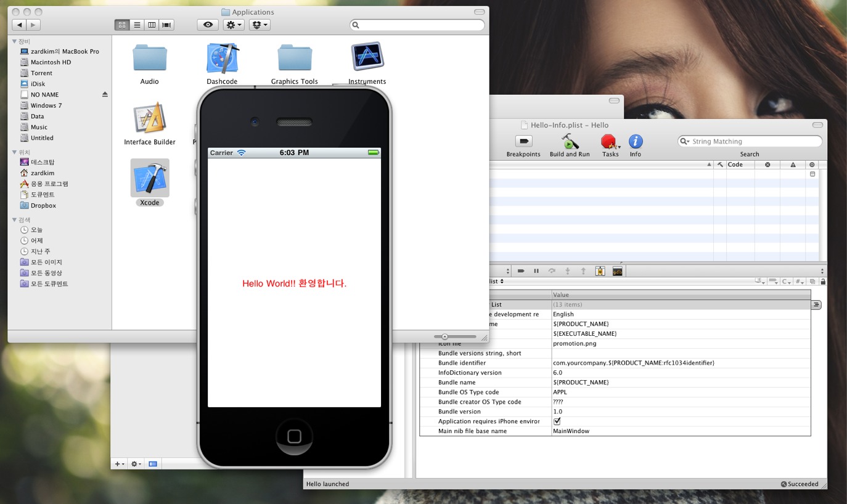The height and width of the screenshot is (504, 847).
Task: Go forward in Finder window
Action: pyautogui.click(x=33, y=25)
